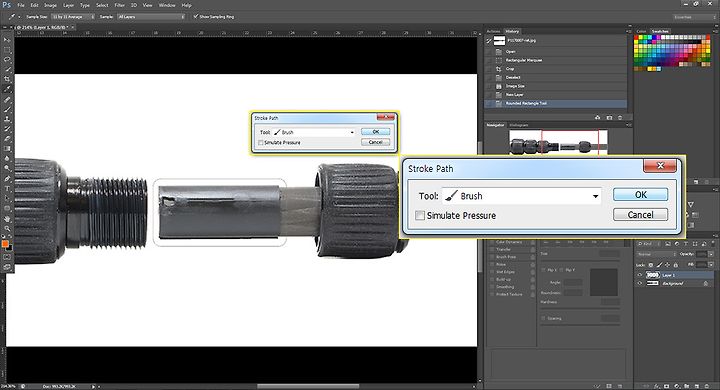Screen dimensions: 720x390
Task: Select the Zoom tool in toolbar
Action: pos(7,228)
